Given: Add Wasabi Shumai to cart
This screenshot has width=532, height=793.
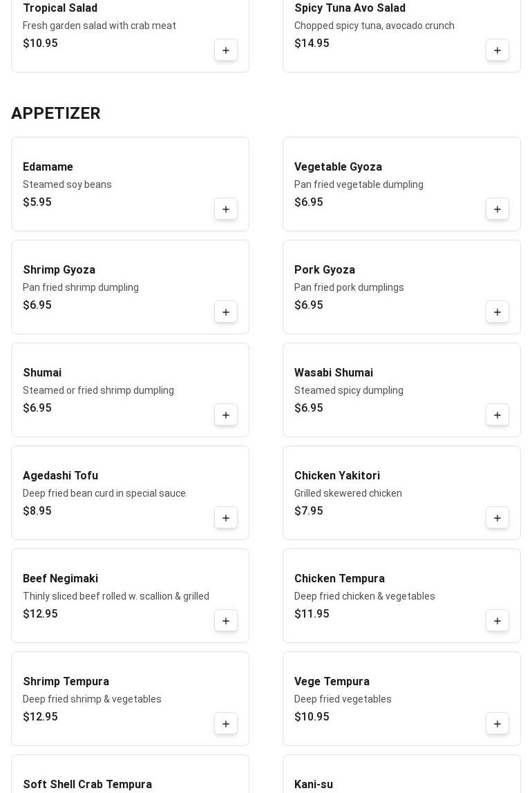Looking at the screenshot, I should click(x=497, y=415).
